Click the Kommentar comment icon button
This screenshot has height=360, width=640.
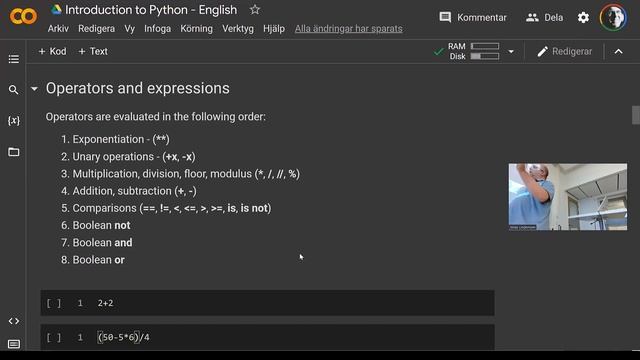(x=473, y=18)
